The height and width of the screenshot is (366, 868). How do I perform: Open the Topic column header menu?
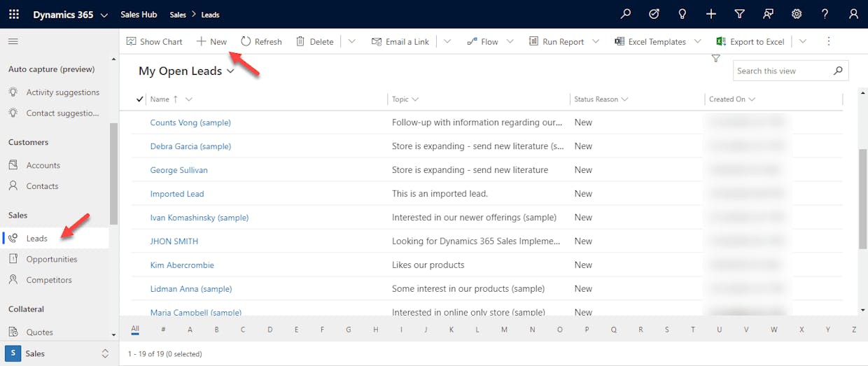(x=405, y=99)
